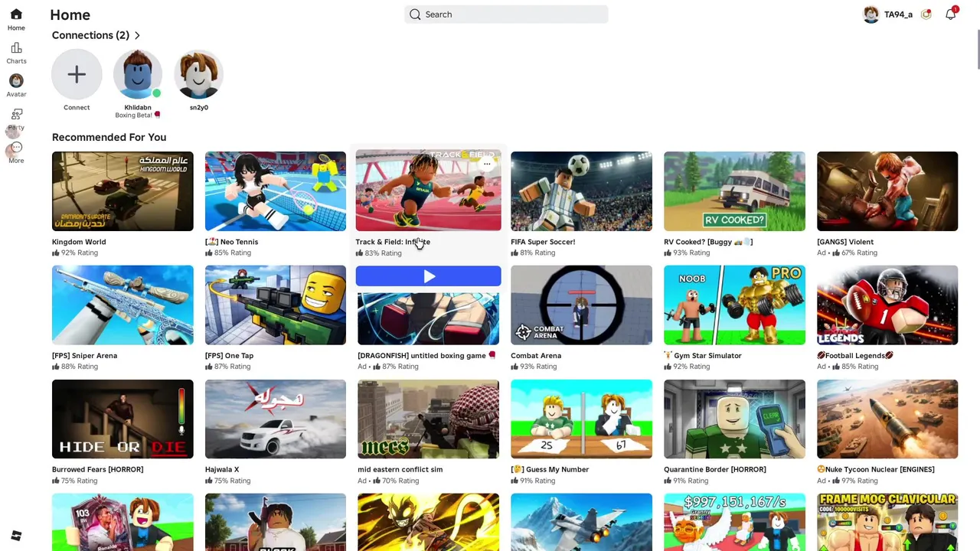This screenshot has height=551, width=980.
Task: Expand Connections (2) chevron
Action: pos(137,35)
